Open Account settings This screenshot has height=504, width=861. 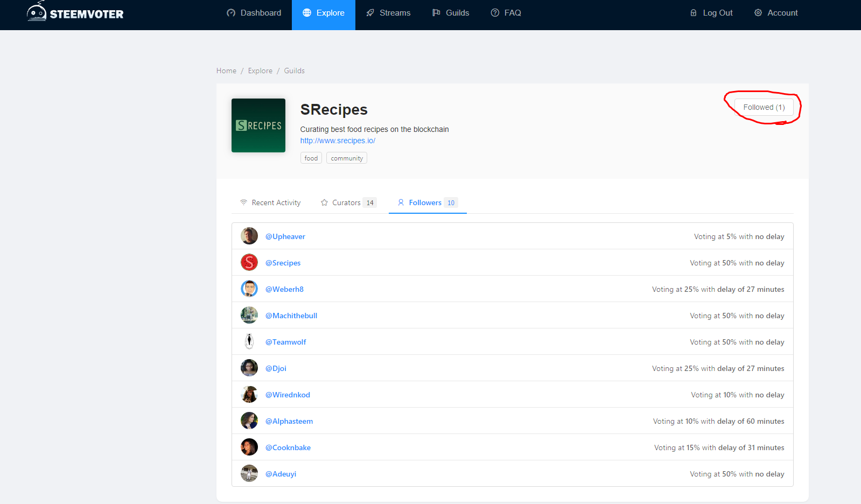point(776,13)
